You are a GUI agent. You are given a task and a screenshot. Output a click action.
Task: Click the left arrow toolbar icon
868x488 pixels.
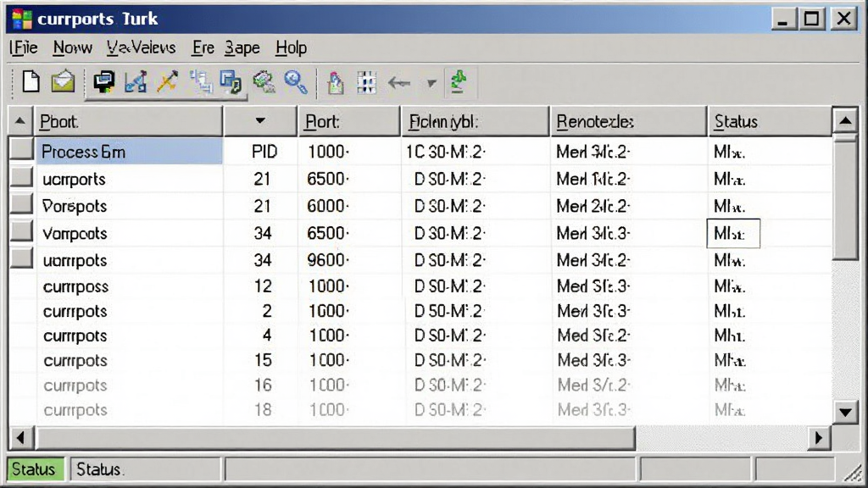pos(399,83)
